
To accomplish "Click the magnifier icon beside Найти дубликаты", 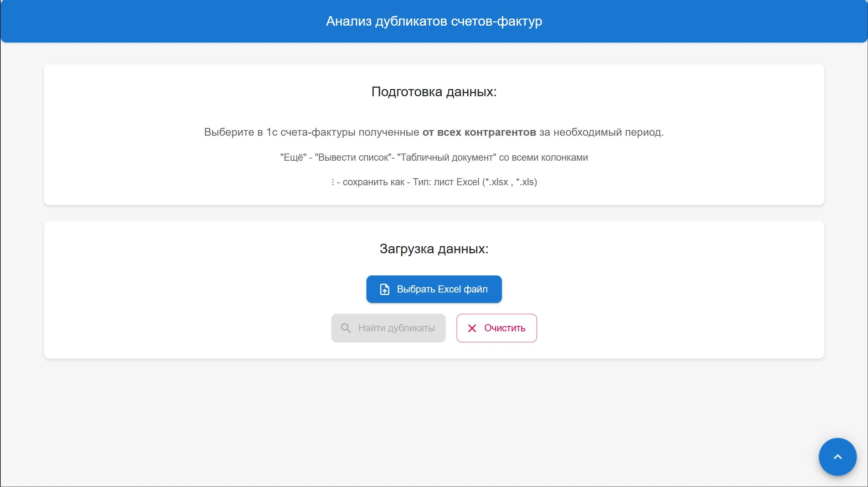I will coord(345,328).
